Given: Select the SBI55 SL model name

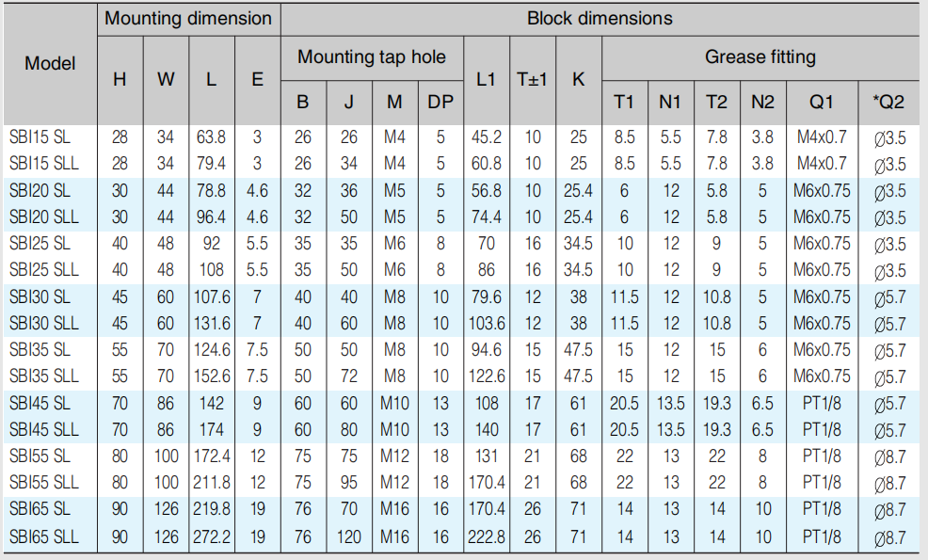Looking at the screenshot, I should click(40, 456).
